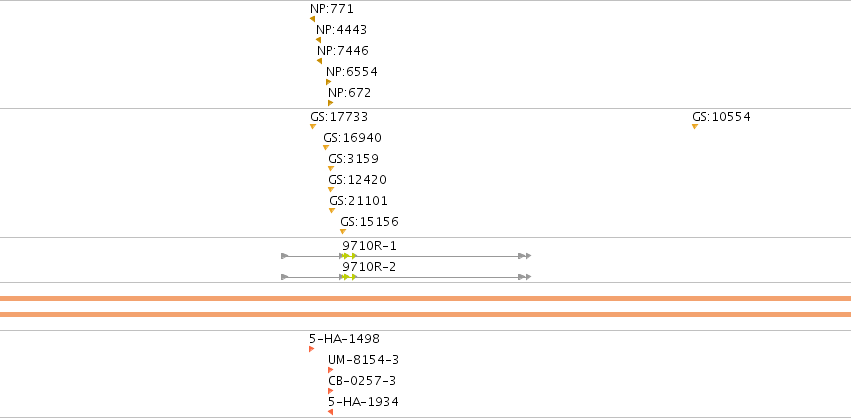Viewport: 851px width, 418px height.
Task: Click the 5-HA-1498 insertion marker triangle
Action: 312,349
